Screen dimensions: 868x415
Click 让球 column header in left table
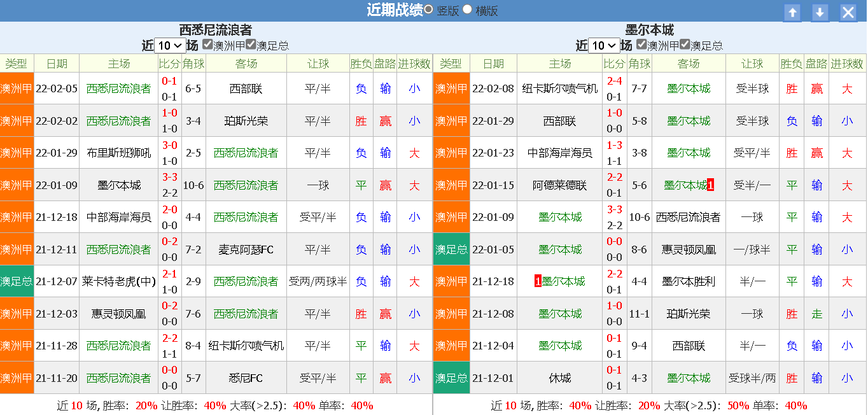click(318, 64)
